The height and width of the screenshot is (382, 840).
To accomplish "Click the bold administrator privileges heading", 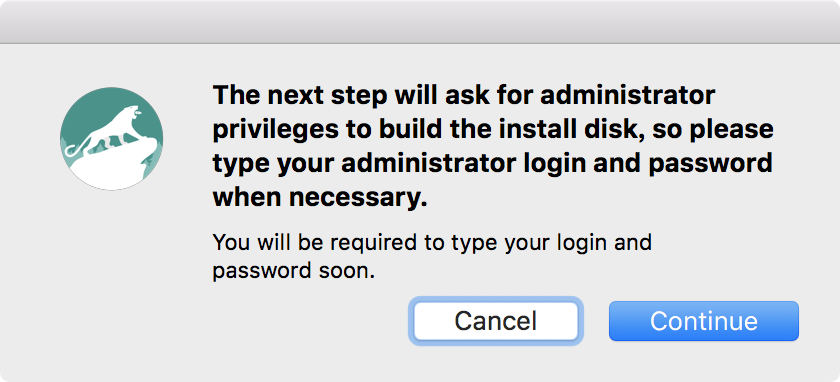I will tap(493, 147).
